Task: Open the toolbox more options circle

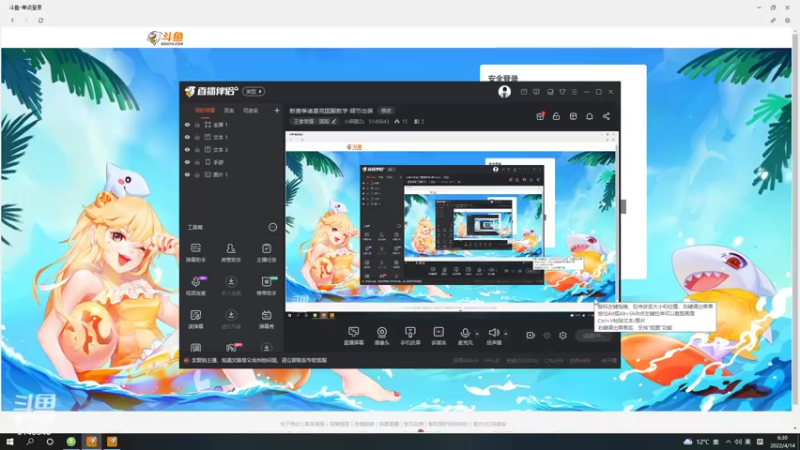Action: [x=272, y=227]
